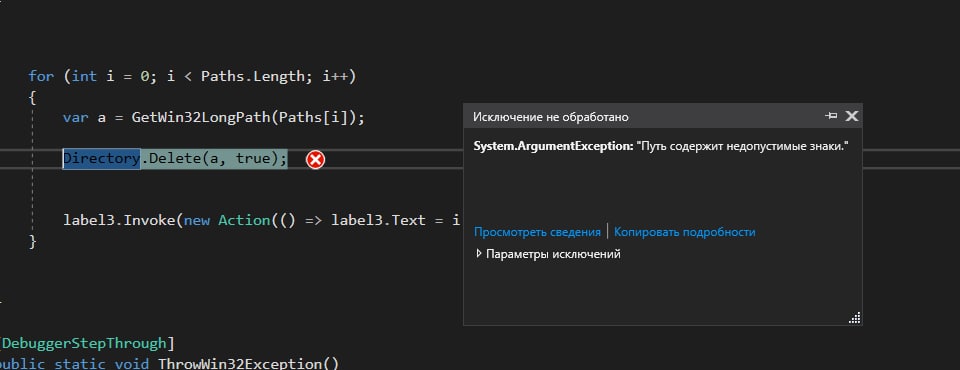Viewport: 960px width, 370px height.
Task: Click the exception popup title Исключение не обработано
Action: 550,117
